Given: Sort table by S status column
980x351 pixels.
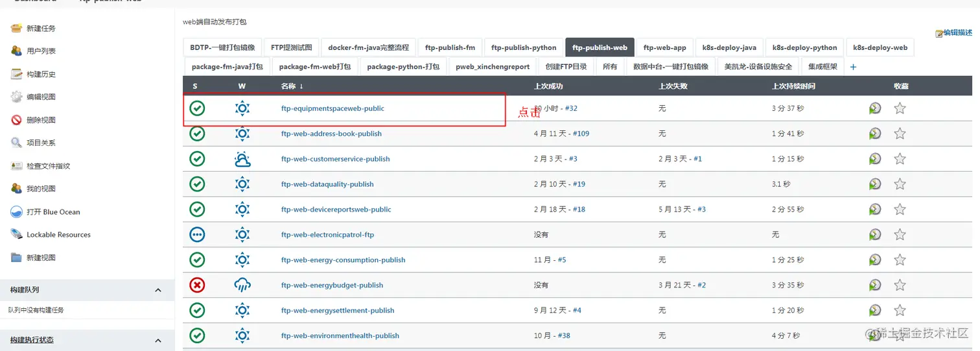Looking at the screenshot, I should [195, 86].
